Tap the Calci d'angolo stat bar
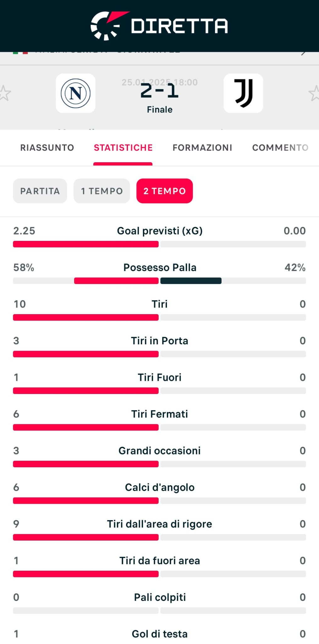This screenshot has height=644, width=319. (159, 501)
